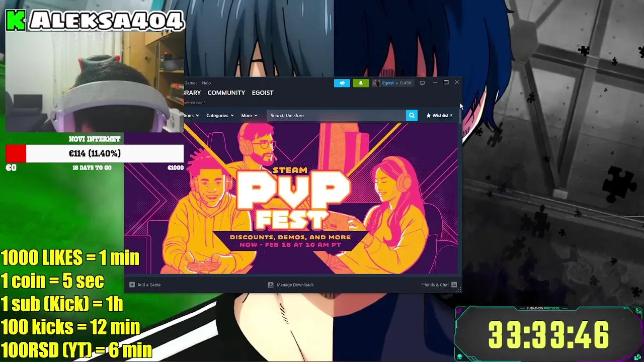Open Friends & Chat people icon
The width and height of the screenshot is (644, 362).
click(454, 285)
